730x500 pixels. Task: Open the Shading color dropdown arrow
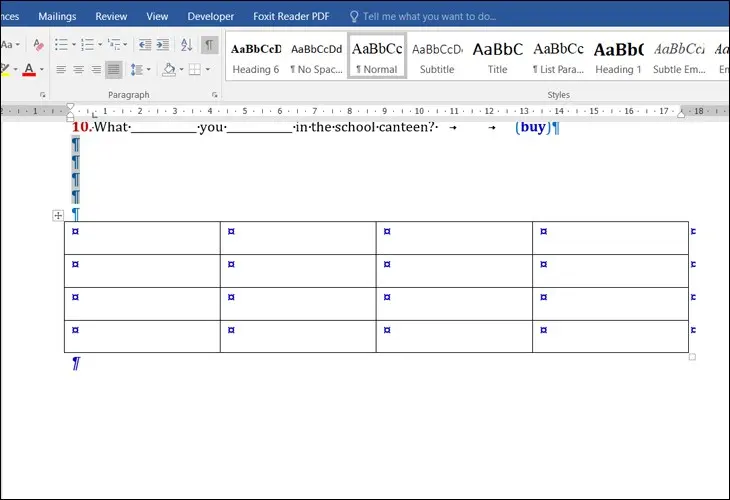tap(181, 70)
